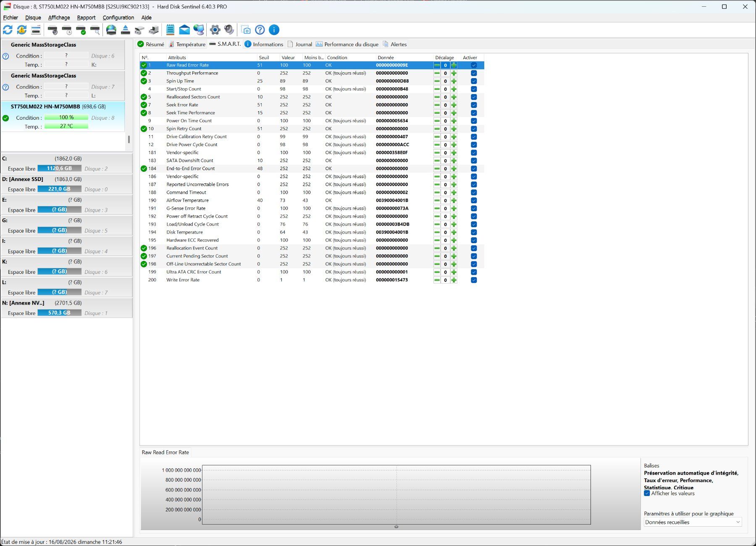The height and width of the screenshot is (546, 756).
Task: Toggle the Activer checkbox for Raw Read Error Rate
Action: pos(474,65)
